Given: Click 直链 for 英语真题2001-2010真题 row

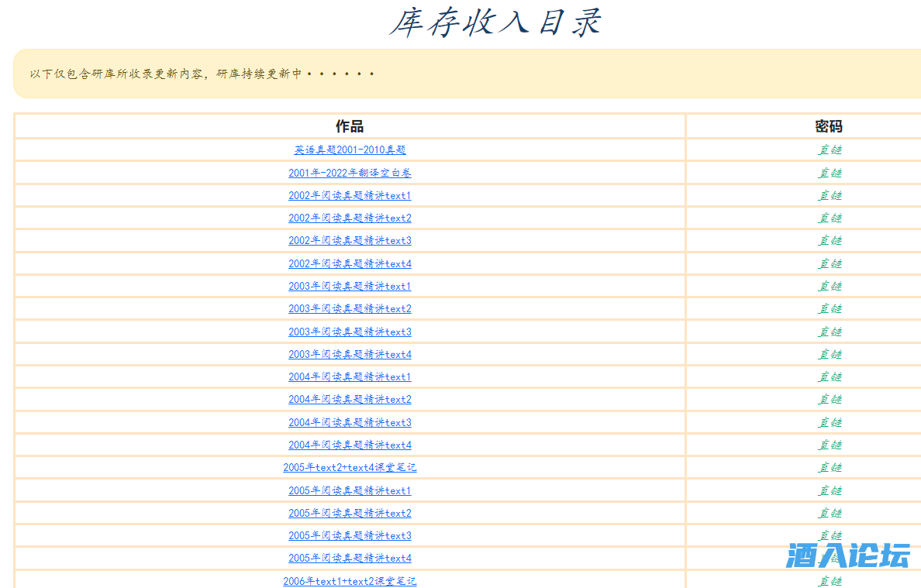Looking at the screenshot, I should tap(830, 150).
